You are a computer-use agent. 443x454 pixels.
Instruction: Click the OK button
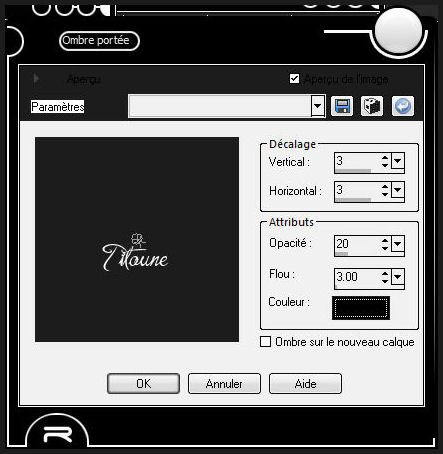(143, 384)
